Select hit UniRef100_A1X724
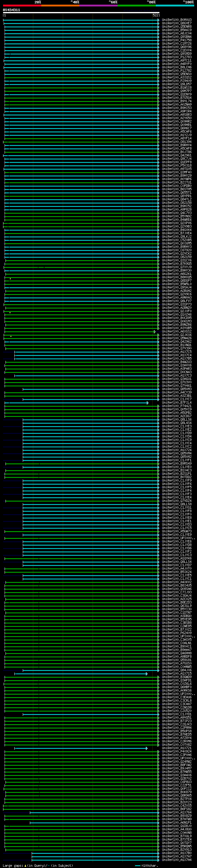 pyautogui.click(x=176, y=450)
